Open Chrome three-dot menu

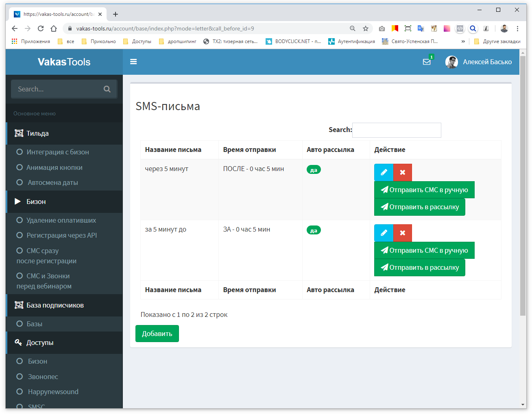(517, 28)
